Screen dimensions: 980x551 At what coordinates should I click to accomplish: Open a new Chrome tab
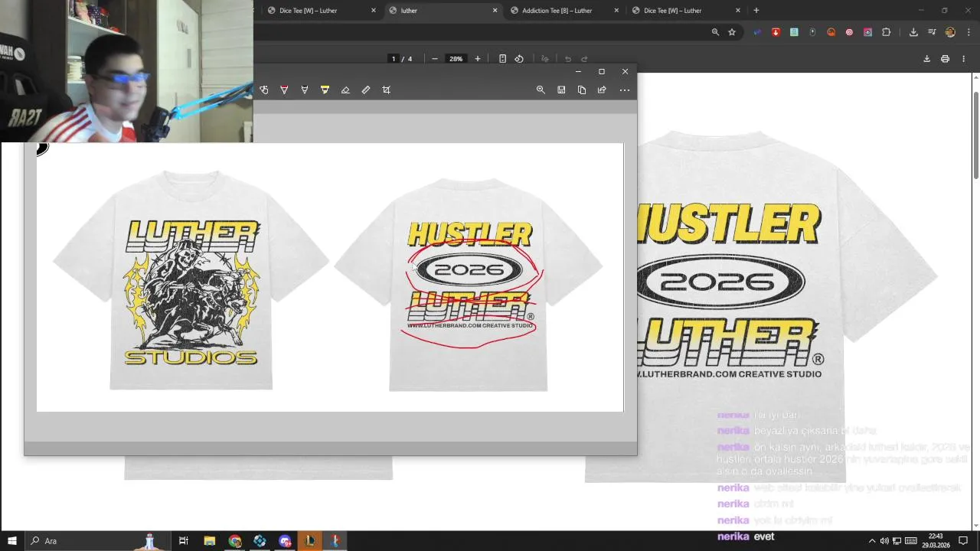[756, 11]
